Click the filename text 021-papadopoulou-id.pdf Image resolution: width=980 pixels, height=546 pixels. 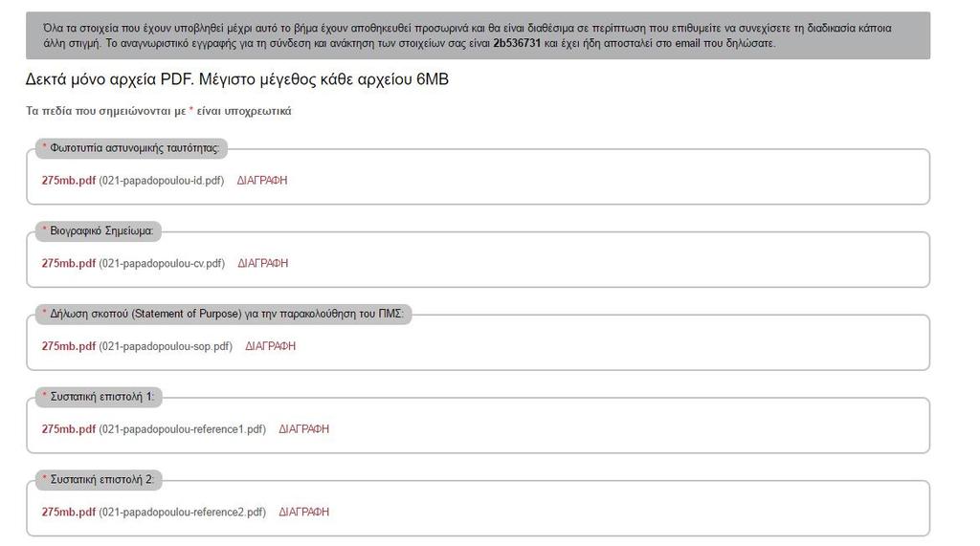[x=161, y=181]
